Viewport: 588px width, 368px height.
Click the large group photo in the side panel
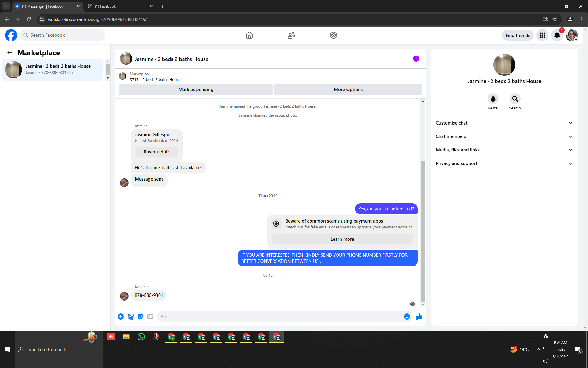[x=504, y=65]
